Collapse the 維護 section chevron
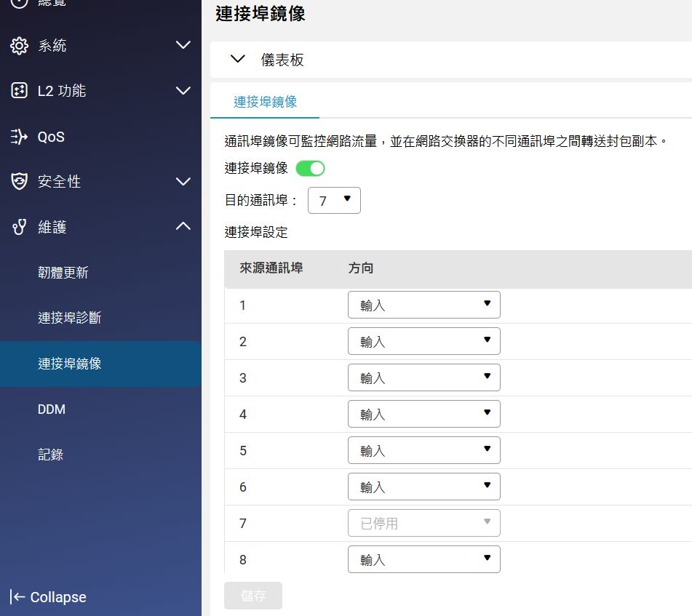This screenshot has width=692, height=616. (183, 226)
